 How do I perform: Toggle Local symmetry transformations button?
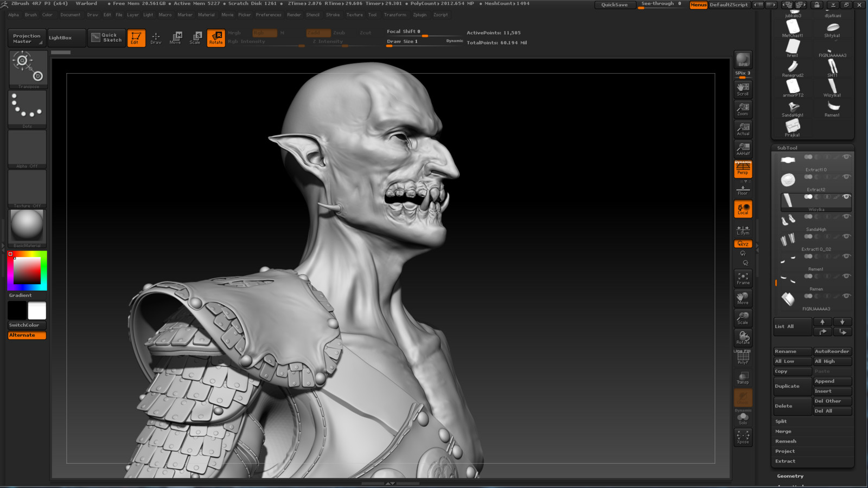coord(743,209)
